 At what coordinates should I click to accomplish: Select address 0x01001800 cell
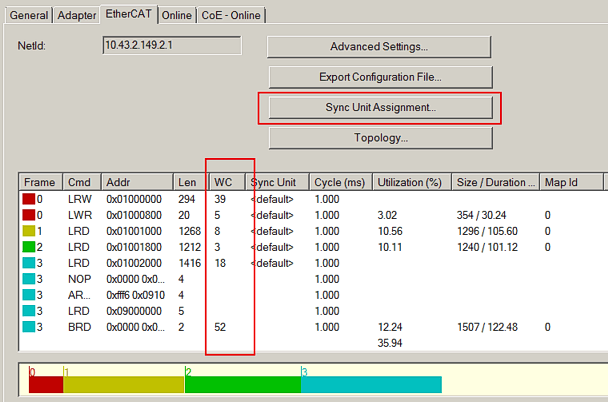coord(134,247)
